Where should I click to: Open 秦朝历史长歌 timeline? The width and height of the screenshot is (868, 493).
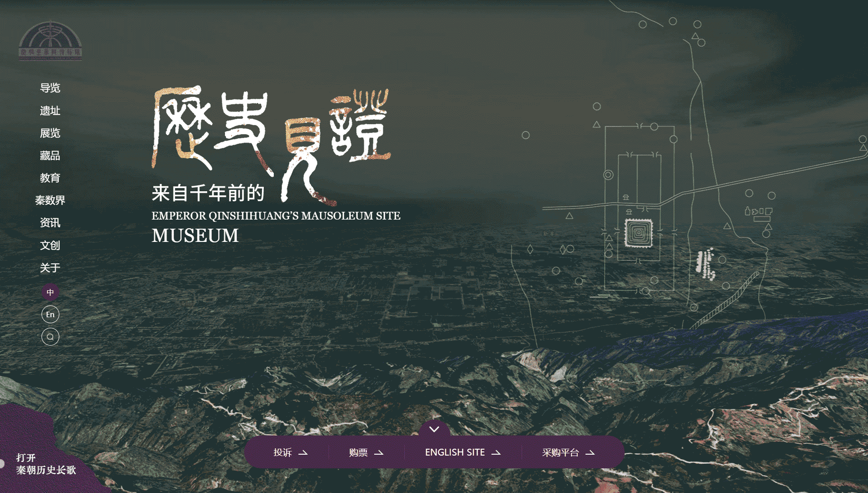(x=46, y=464)
